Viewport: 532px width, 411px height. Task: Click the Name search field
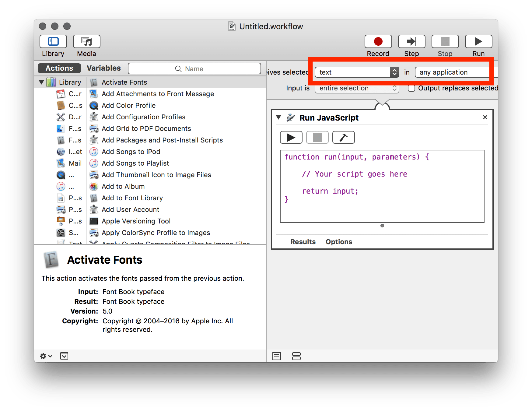coord(194,69)
